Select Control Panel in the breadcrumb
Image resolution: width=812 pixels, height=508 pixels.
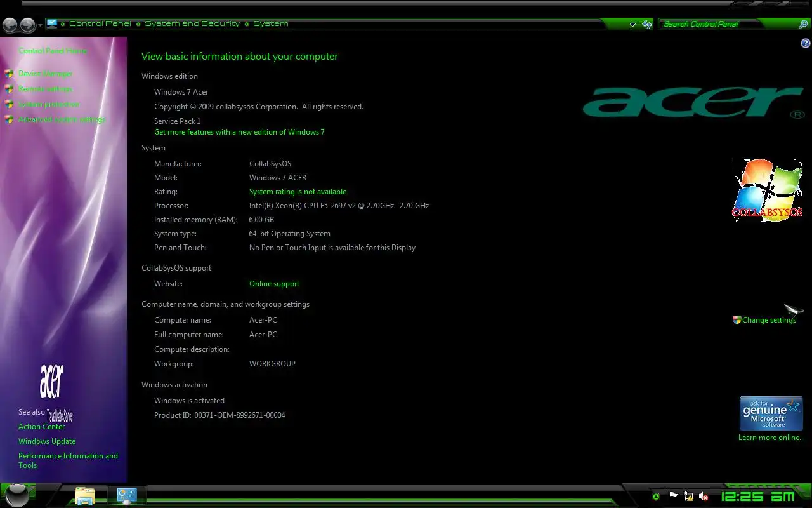click(x=100, y=23)
